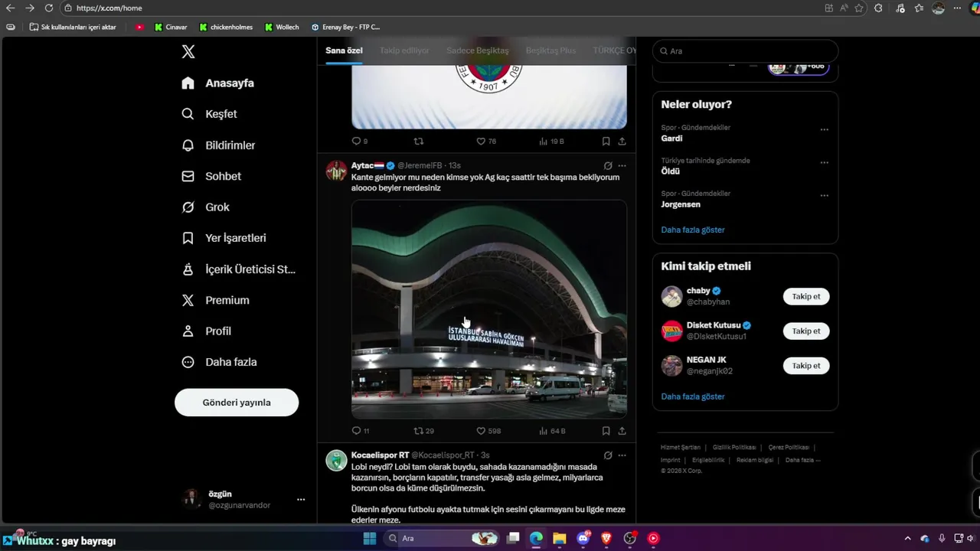This screenshot has width=980, height=551.
Task: Open File Explorer from taskbar
Action: pos(560,538)
